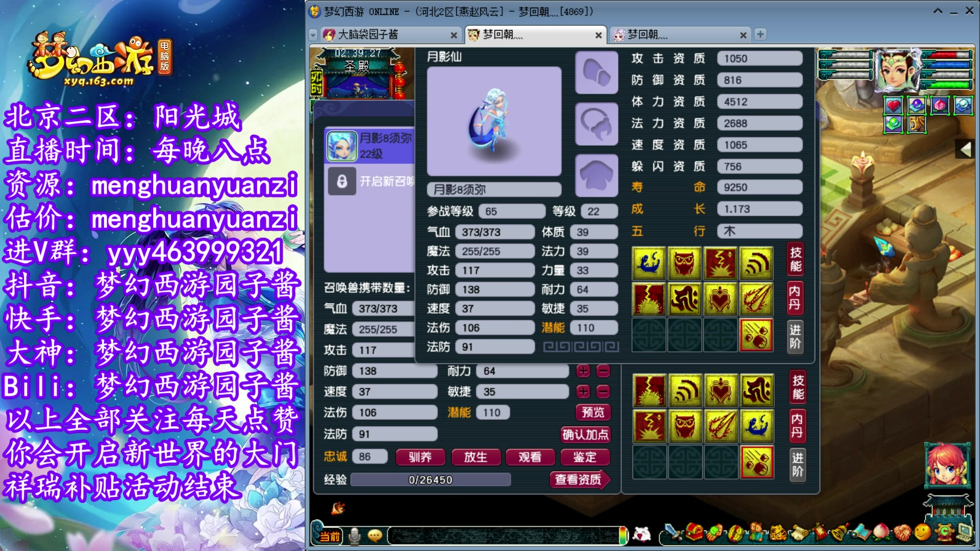Add a new tab with the plus button

coord(760,34)
